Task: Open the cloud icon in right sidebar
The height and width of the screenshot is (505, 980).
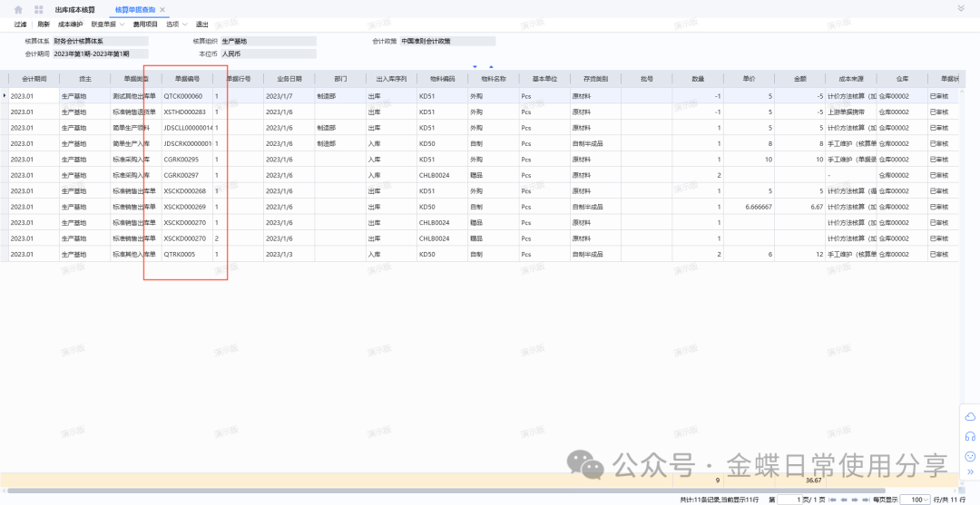Action: pyautogui.click(x=969, y=416)
